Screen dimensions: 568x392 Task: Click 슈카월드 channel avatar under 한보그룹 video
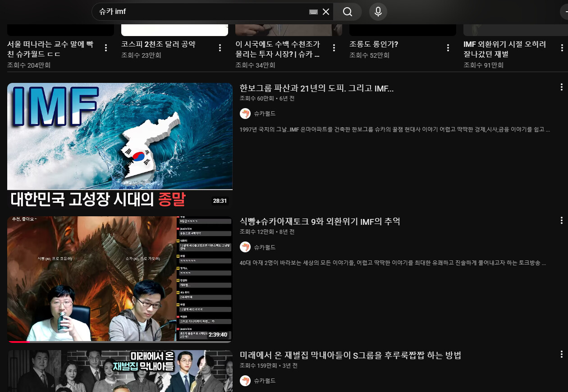(245, 114)
